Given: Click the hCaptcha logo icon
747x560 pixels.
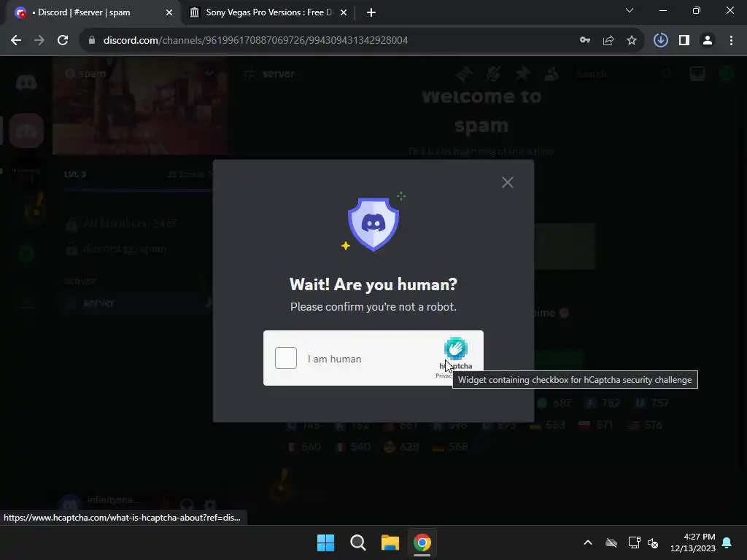Looking at the screenshot, I should pyautogui.click(x=456, y=348).
